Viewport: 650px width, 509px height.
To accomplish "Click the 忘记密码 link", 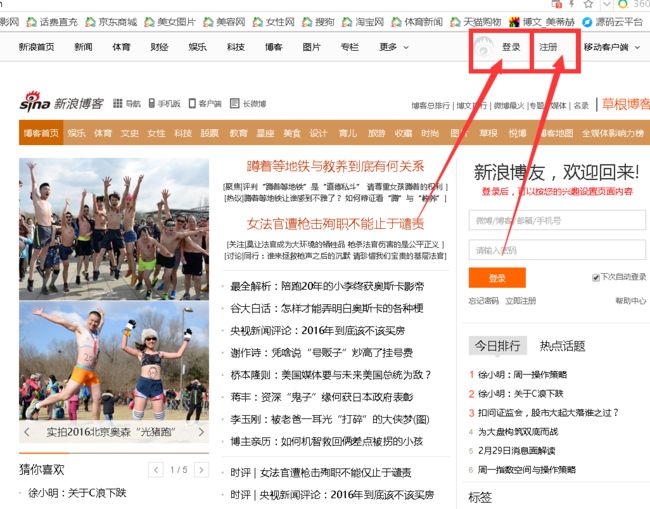I will click(x=484, y=301).
